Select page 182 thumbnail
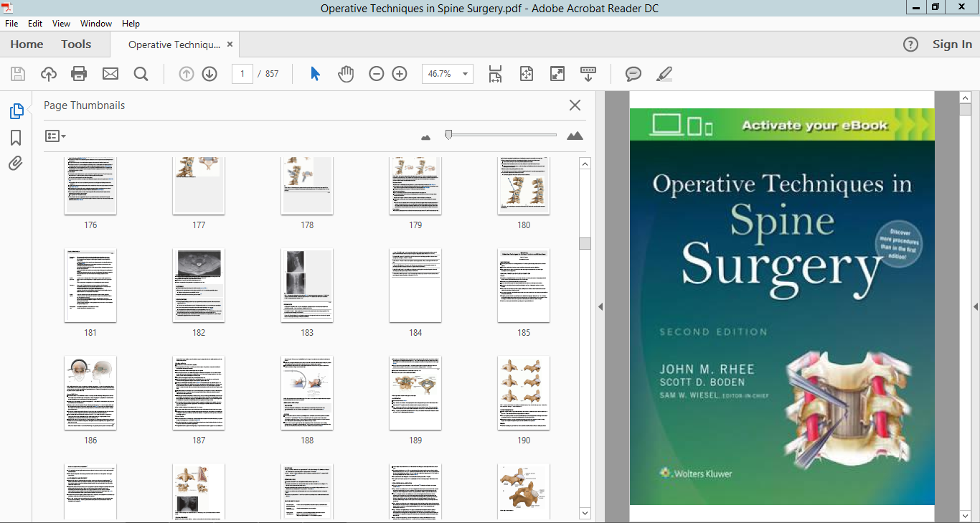980x523 pixels. tap(199, 286)
